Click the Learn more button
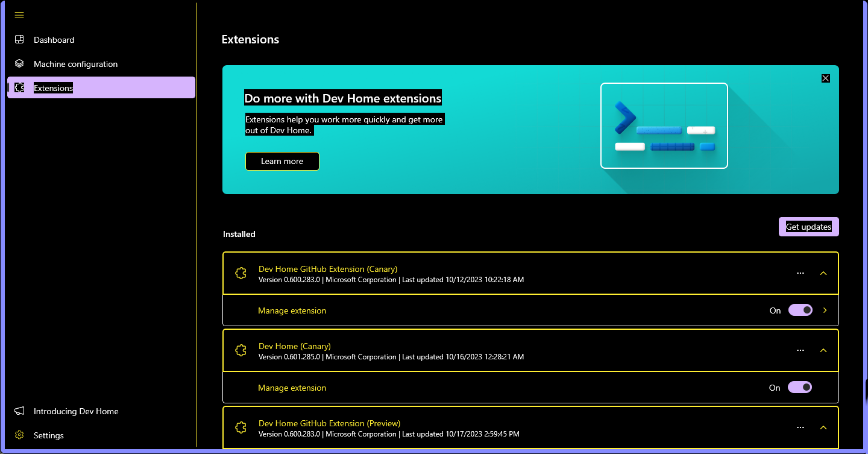The width and height of the screenshot is (868, 454). point(282,161)
